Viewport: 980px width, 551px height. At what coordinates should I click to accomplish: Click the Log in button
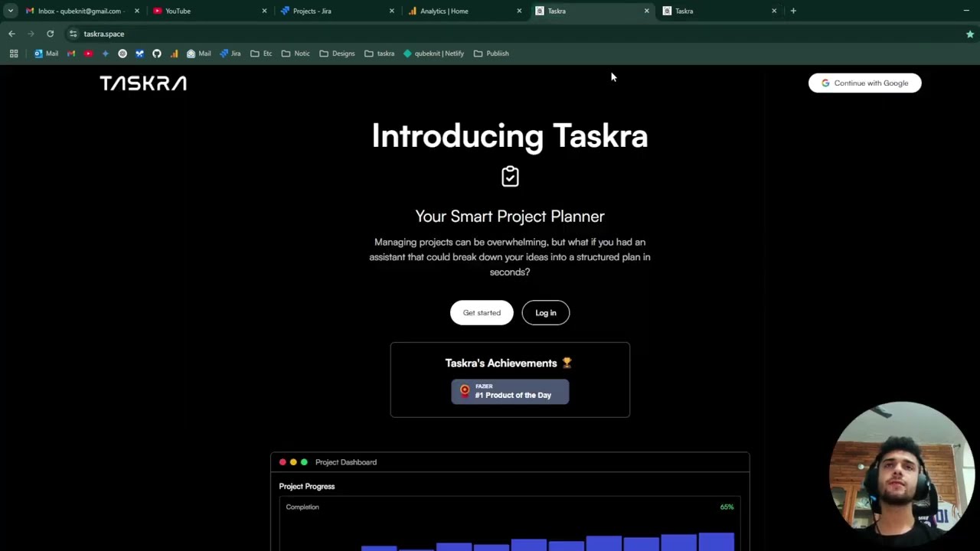click(546, 312)
